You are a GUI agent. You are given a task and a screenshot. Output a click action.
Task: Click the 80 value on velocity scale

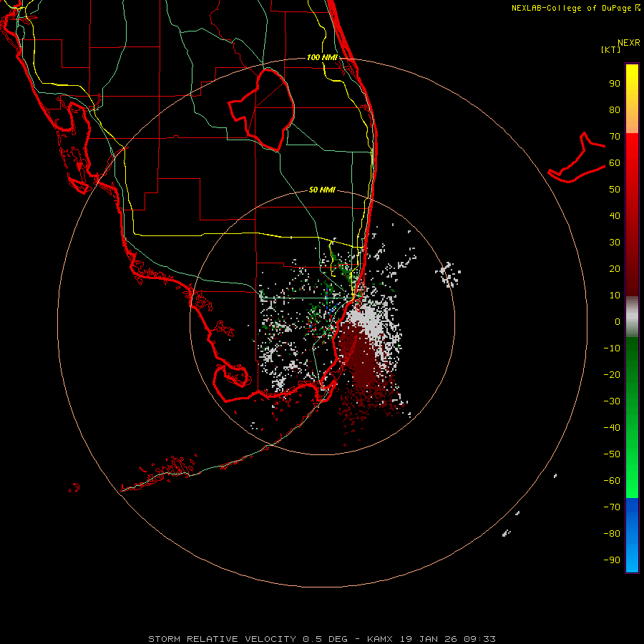pyautogui.click(x=615, y=110)
